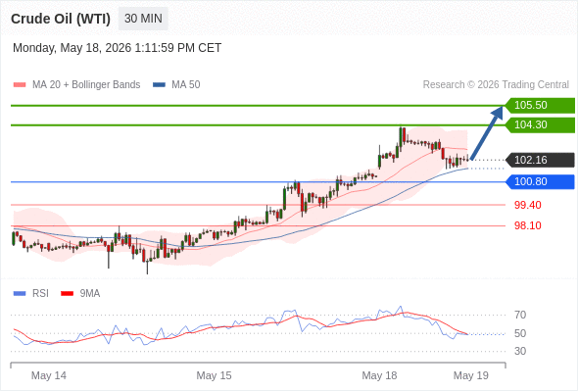
Task: Click the red MA 20 legend swatch
Action: point(20,85)
